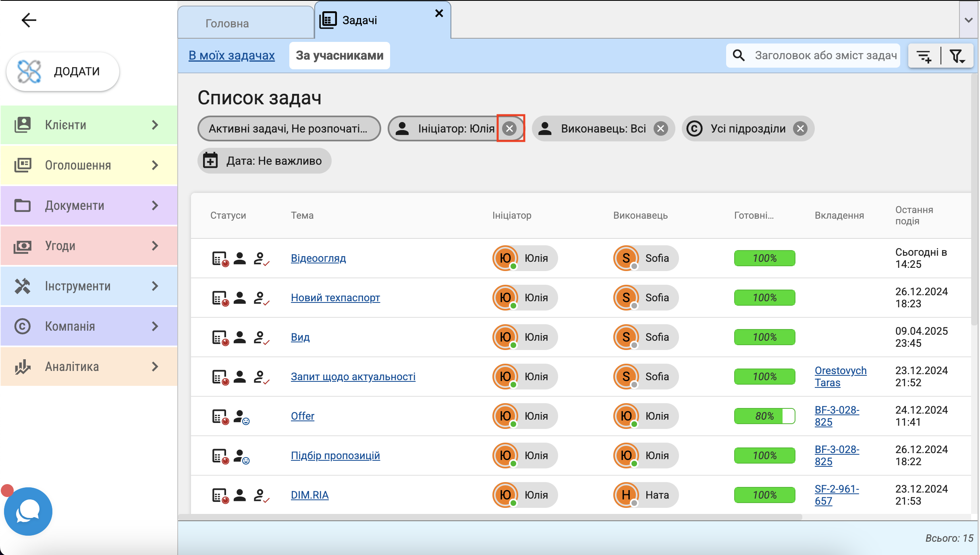The image size is (980, 555).
Task: Sort by the Остання подія column
Action: [914, 215]
